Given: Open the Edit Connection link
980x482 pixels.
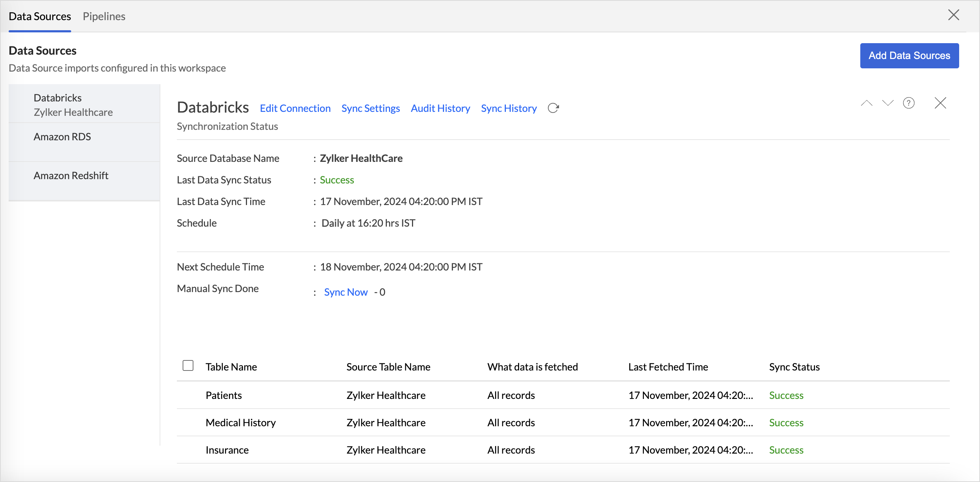Looking at the screenshot, I should tap(295, 109).
